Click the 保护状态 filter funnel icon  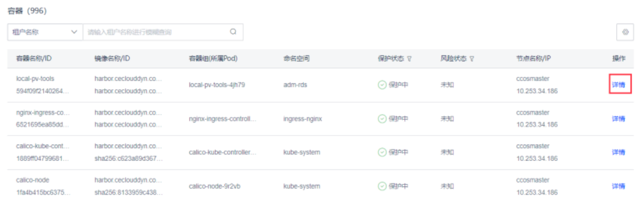409,59
